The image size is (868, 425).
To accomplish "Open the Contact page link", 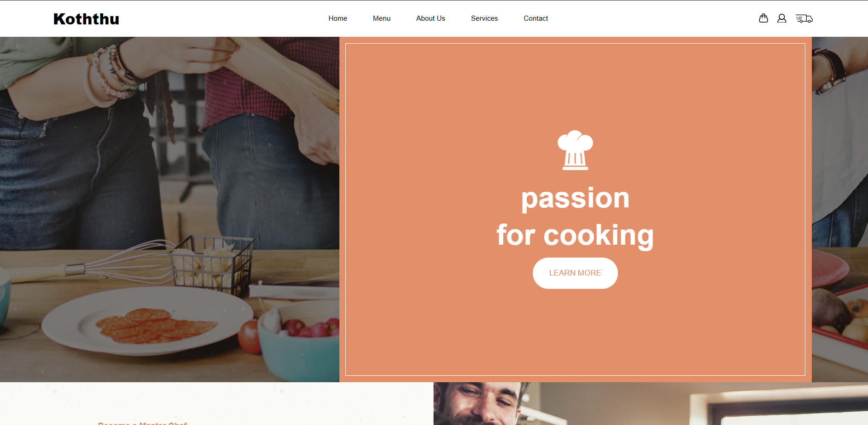I will [x=536, y=18].
